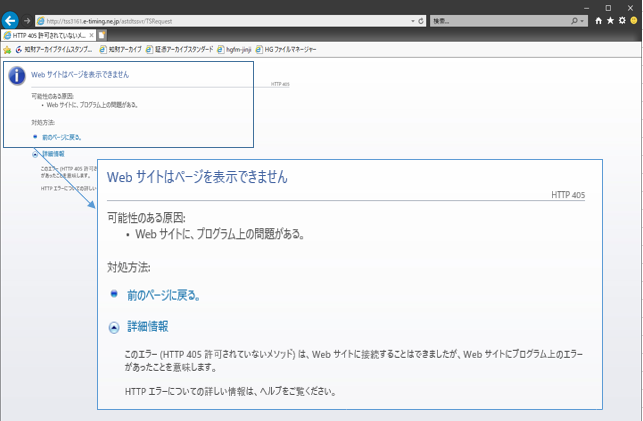Screen dimensions: 643x421
Task: Open the Tools gear icon
Action: 622,20
